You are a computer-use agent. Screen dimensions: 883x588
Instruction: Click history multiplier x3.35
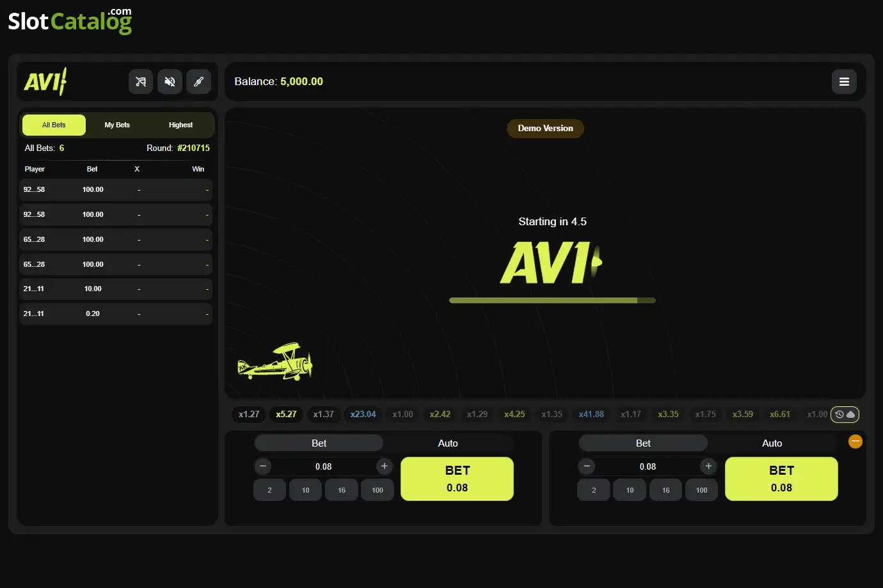coord(668,414)
